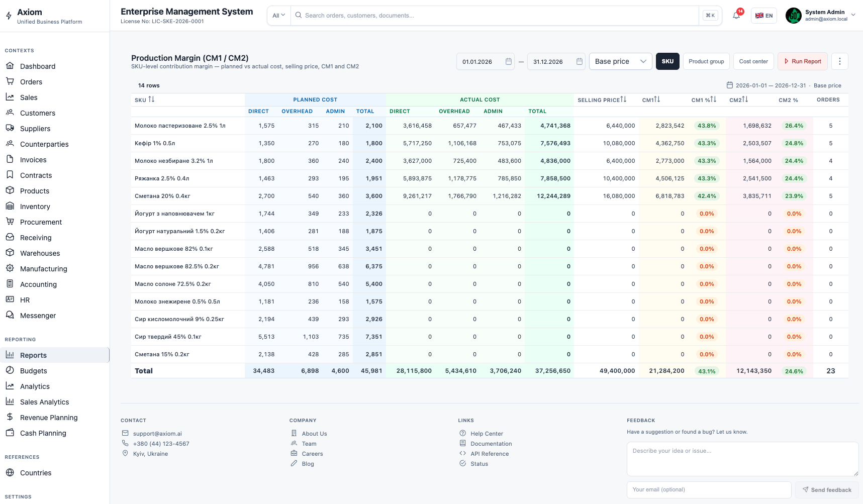Open Manufacturing in the sidebar
This screenshot has height=504, width=863.
pyautogui.click(x=44, y=269)
